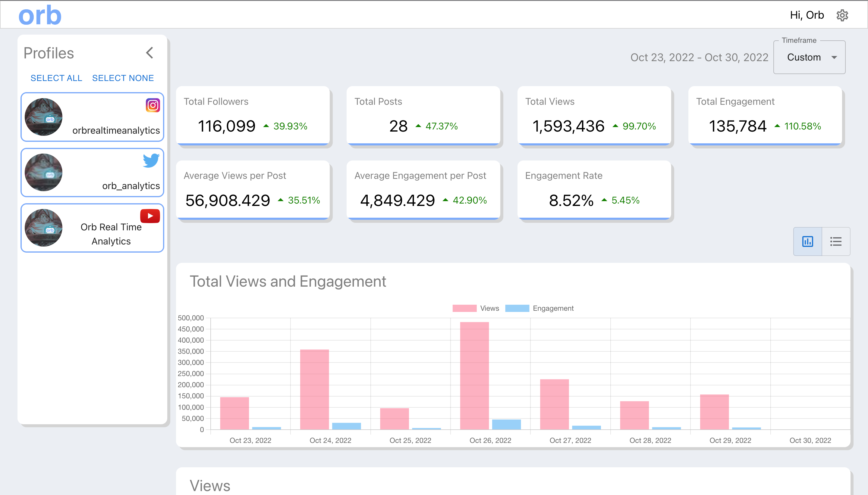Switch to the list view icon

click(836, 241)
